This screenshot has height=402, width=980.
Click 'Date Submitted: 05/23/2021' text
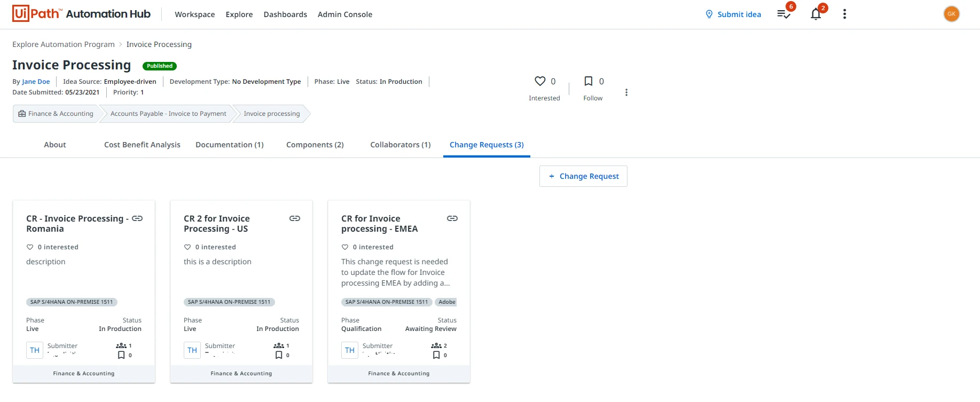(56, 92)
